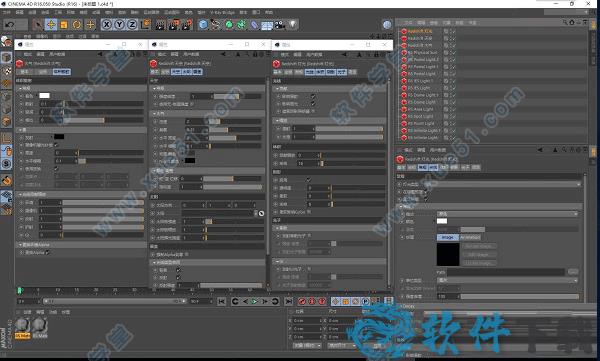Activate the Rotate tool
600x361 pixels.
77,25
